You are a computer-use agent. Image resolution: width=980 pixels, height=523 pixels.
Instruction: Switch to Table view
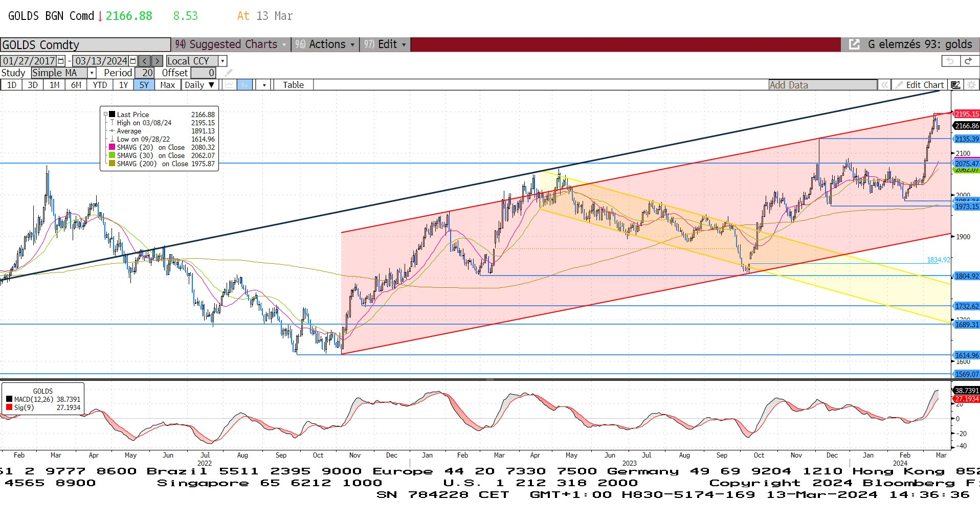pos(293,85)
